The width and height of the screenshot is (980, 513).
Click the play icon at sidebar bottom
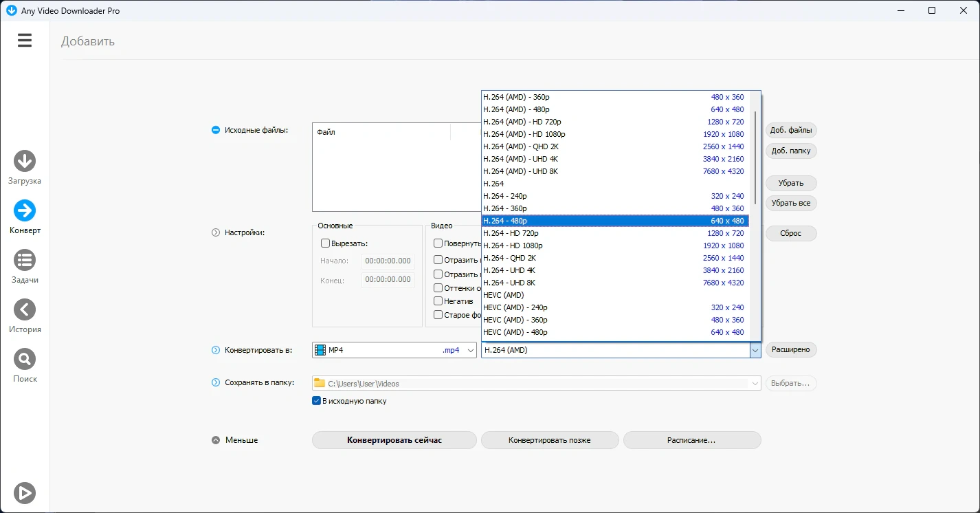pyautogui.click(x=25, y=493)
